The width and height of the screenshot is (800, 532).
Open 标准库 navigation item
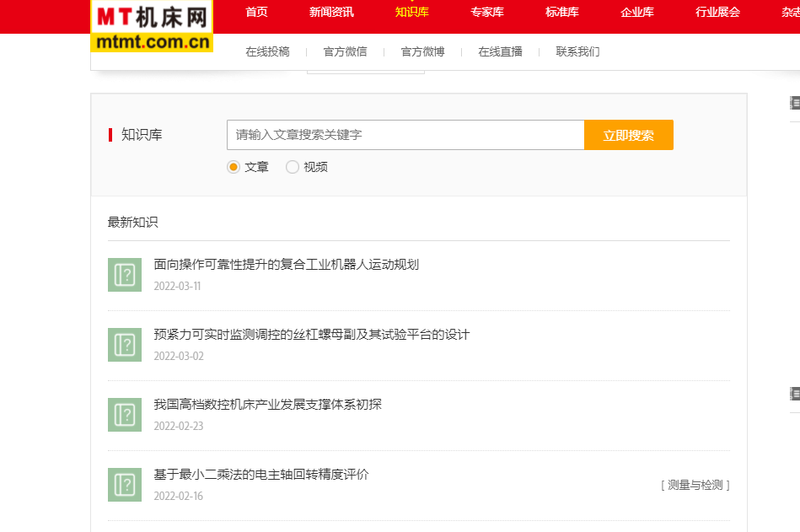[562, 12]
